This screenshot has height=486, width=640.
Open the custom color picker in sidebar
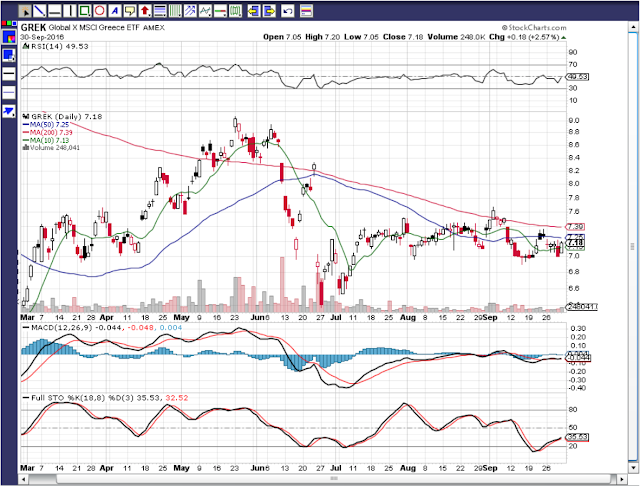tap(9, 38)
